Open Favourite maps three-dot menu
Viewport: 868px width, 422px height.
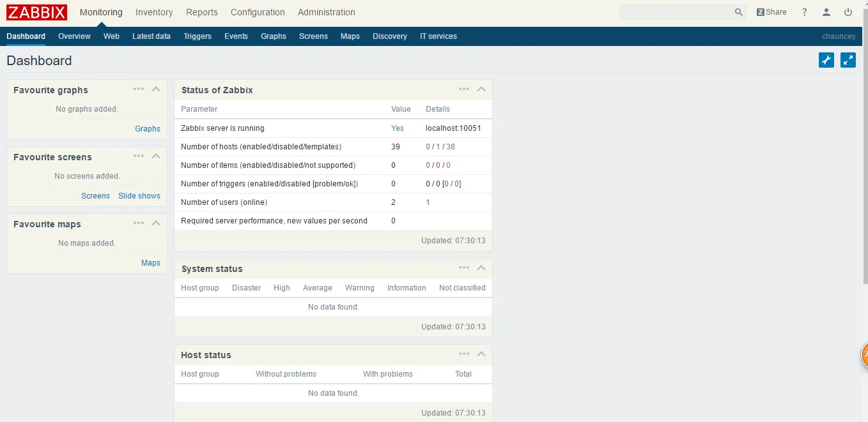point(139,223)
